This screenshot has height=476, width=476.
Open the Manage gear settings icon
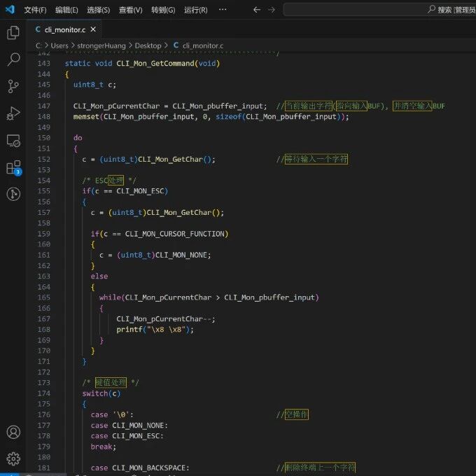click(x=13, y=458)
